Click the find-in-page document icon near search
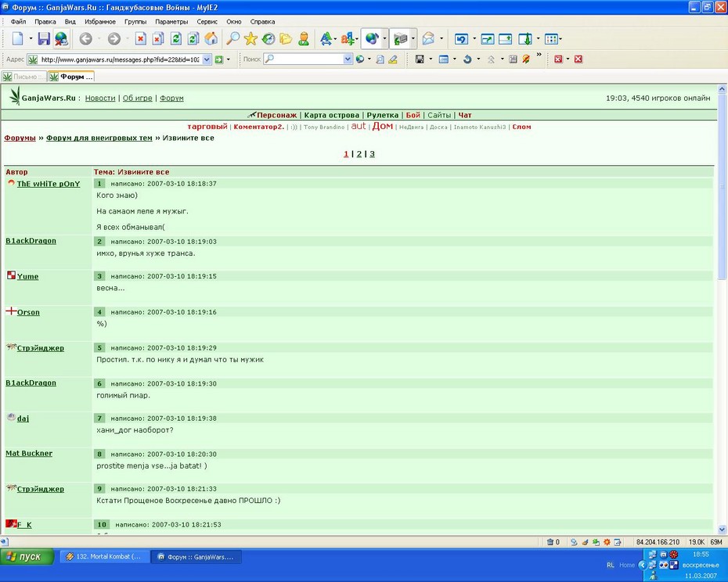728x582 pixels. pyautogui.click(x=380, y=59)
